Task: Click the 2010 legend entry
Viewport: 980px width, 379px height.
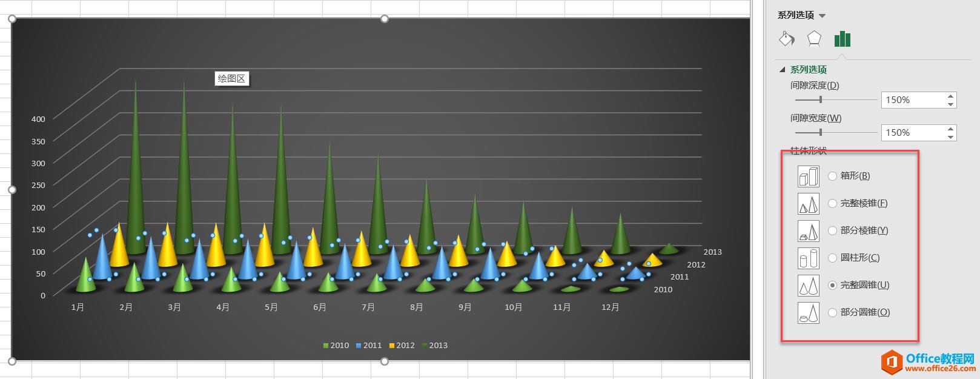Action: click(x=336, y=346)
